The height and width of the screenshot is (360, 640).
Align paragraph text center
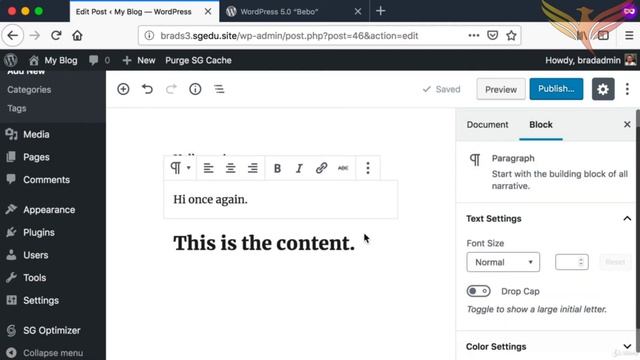coord(231,168)
